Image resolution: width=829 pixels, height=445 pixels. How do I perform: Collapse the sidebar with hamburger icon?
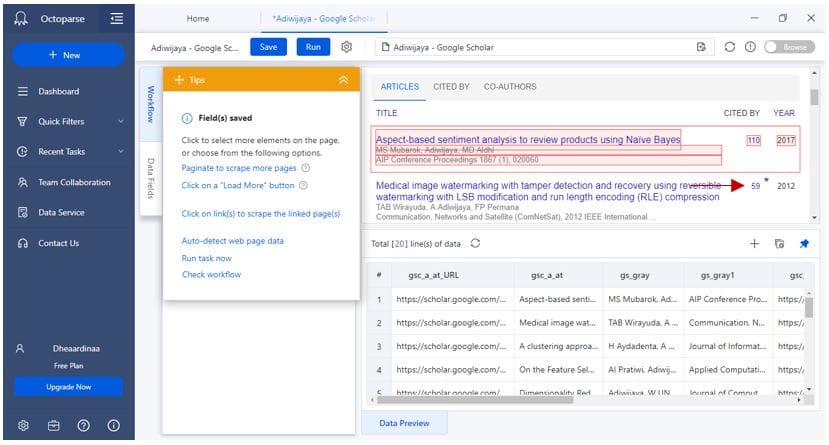117,18
